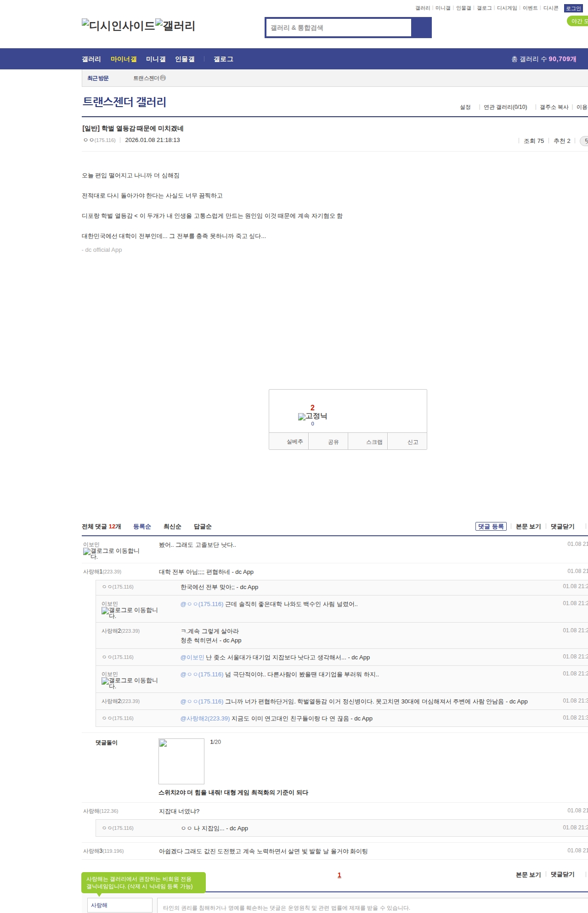Viewport: 588px width, 913px height.
Task: Click the total gallery count 90,709개
Action: point(562,59)
